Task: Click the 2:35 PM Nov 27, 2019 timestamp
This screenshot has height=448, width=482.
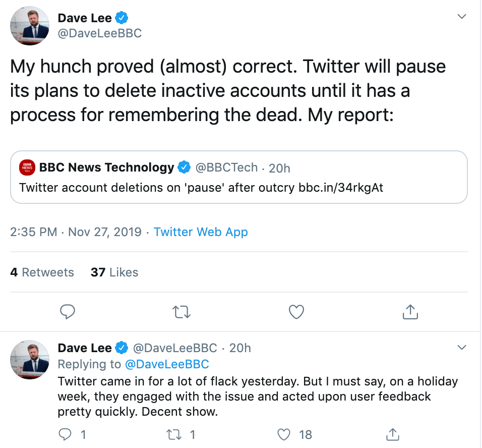Action: pos(76,232)
